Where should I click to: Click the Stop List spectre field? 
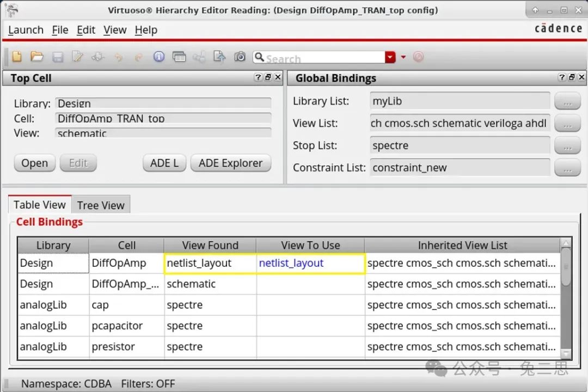coord(460,145)
